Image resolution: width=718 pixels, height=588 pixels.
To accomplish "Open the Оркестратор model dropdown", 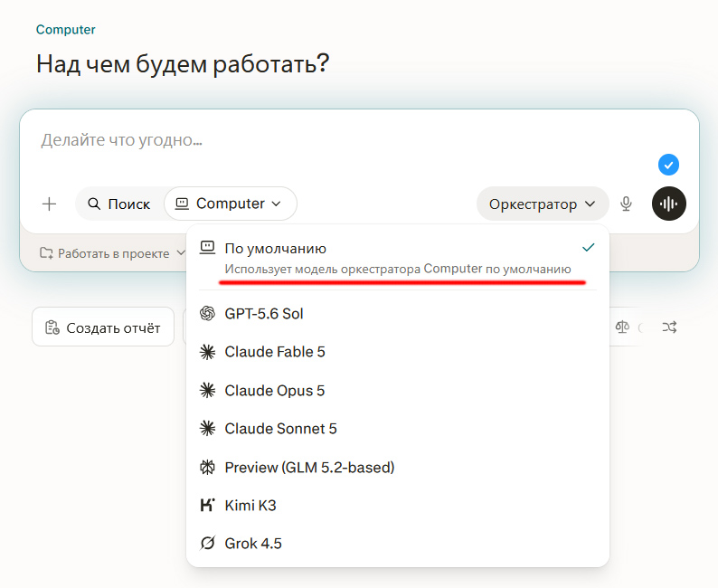I will 543,204.
